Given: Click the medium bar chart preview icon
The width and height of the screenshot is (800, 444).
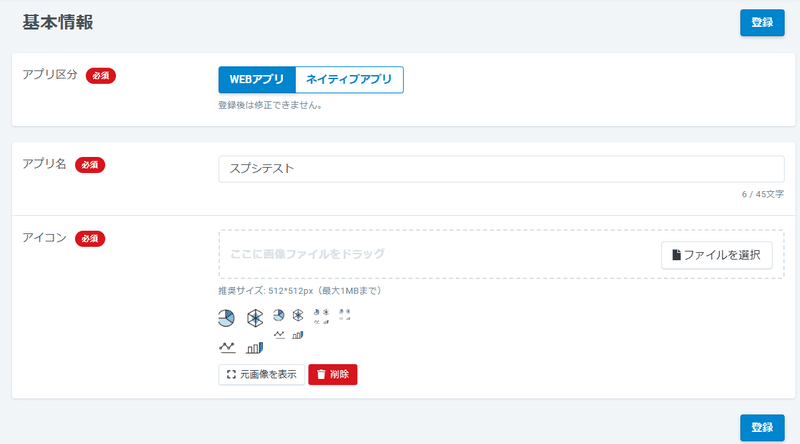Looking at the screenshot, I should click(x=297, y=335).
